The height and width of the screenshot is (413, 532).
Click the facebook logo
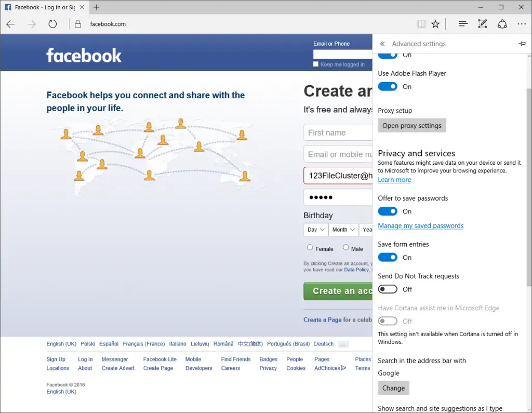(x=84, y=55)
